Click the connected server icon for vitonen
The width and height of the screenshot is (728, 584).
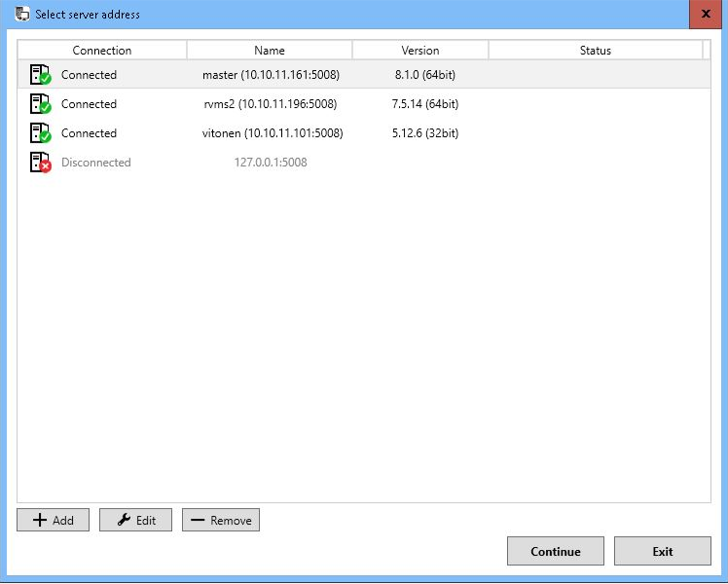[40, 133]
